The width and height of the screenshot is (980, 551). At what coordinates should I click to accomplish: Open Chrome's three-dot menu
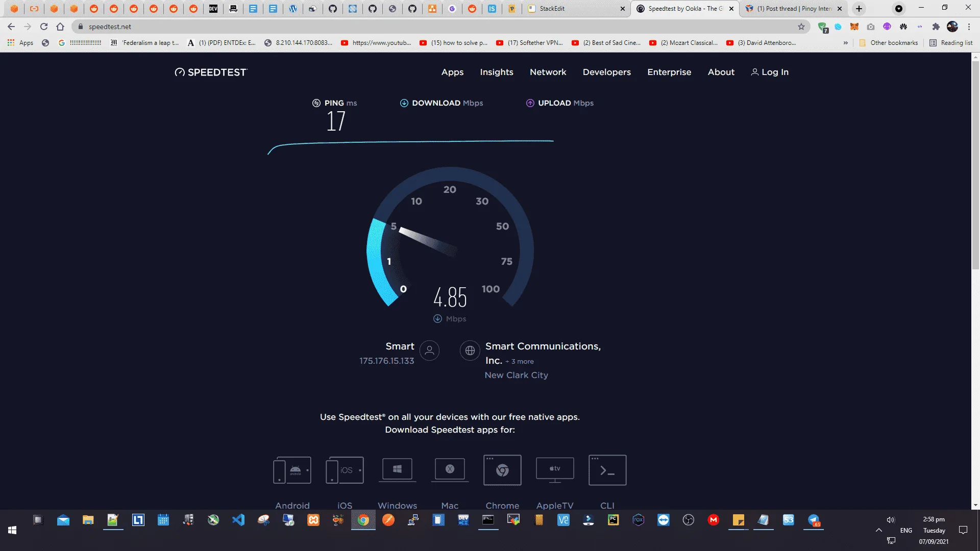click(x=969, y=27)
